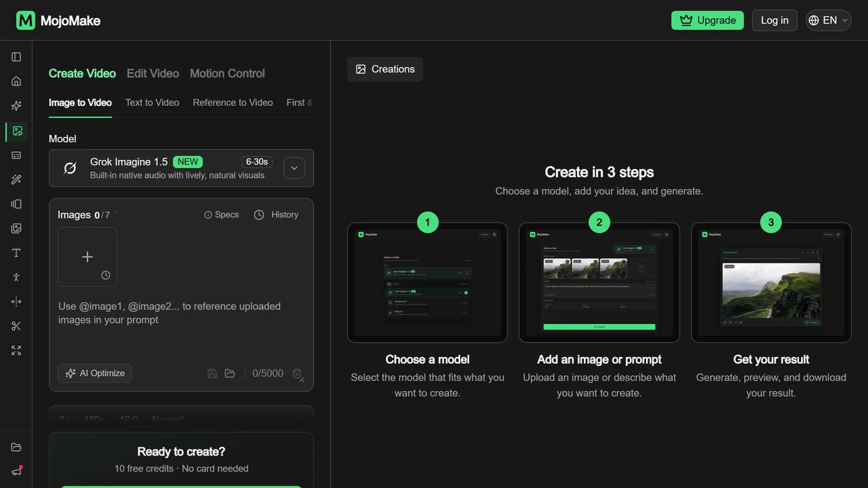Viewport: 868px width, 488px height.
Task: Switch to the Create Video tab
Action: (82, 73)
